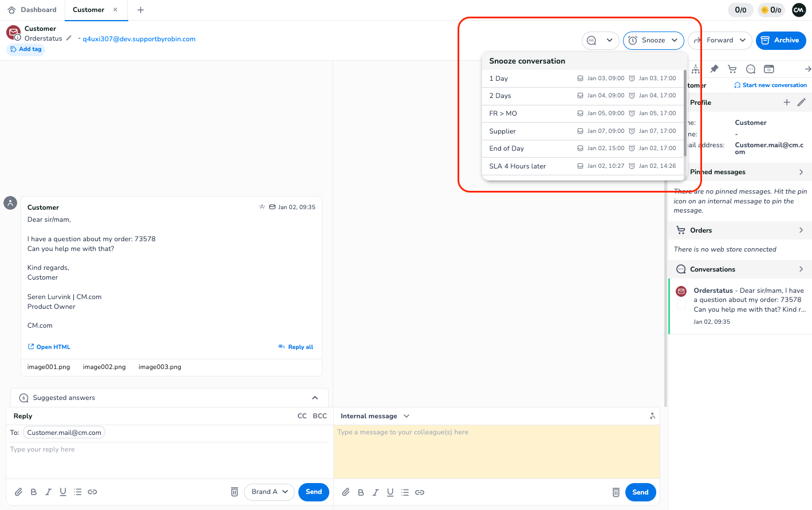
Task: Open the shopping cart icon in side panel
Action: pos(732,69)
